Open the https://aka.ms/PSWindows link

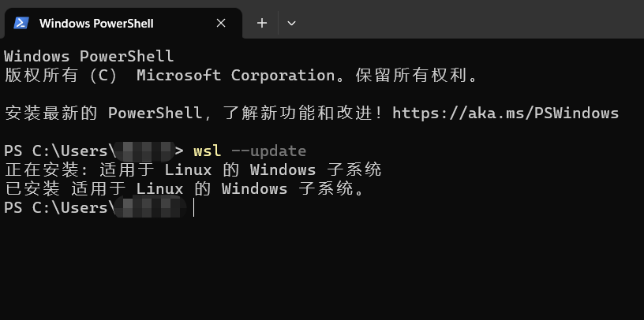(506, 113)
